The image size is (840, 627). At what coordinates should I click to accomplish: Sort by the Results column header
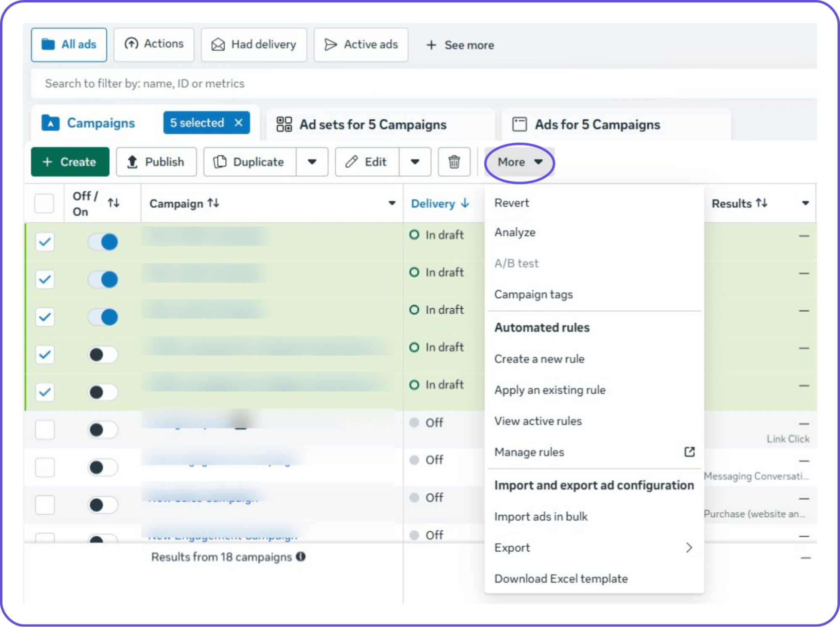point(740,203)
